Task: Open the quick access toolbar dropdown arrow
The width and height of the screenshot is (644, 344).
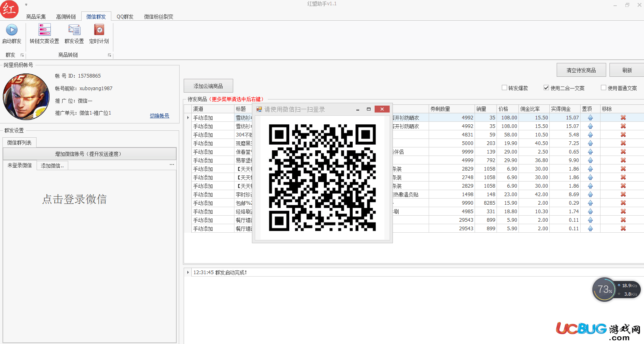Action: point(26,5)
